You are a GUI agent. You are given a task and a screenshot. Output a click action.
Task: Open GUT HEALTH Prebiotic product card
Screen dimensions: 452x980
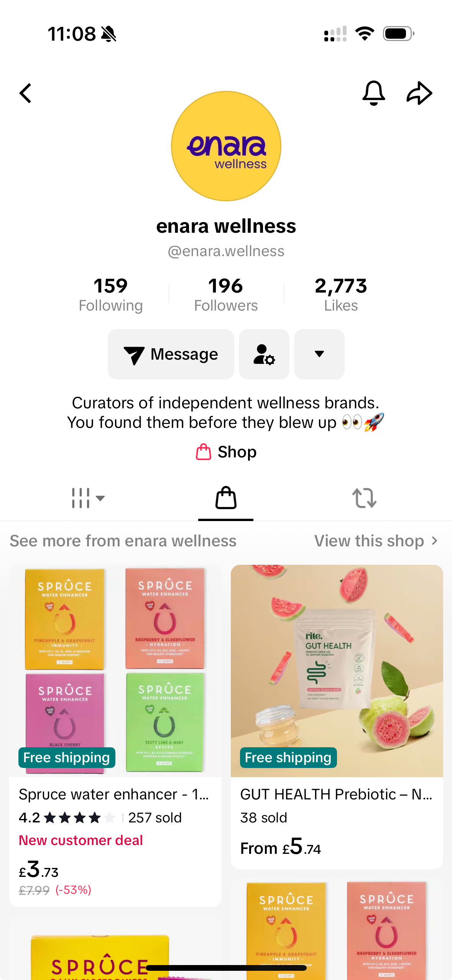[x=337, y=717]
